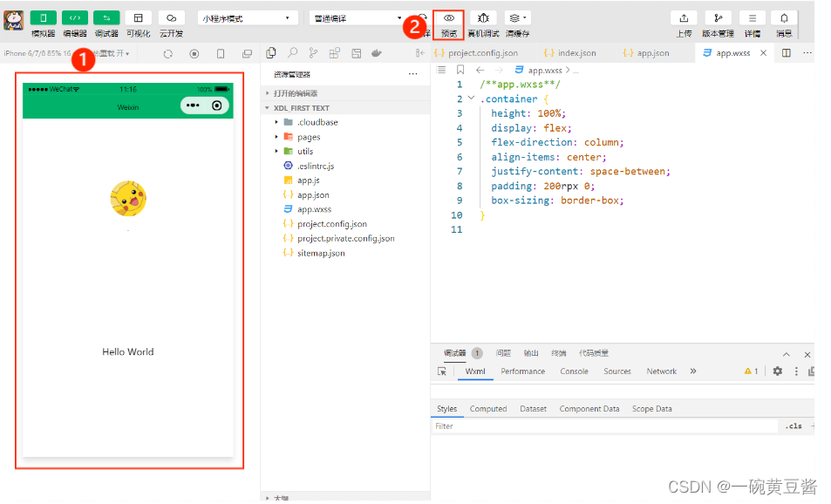The height and width of the screenshot is (504, 831).
Task: Open 消息 notifications bell
Action: [x=784, y=18]
